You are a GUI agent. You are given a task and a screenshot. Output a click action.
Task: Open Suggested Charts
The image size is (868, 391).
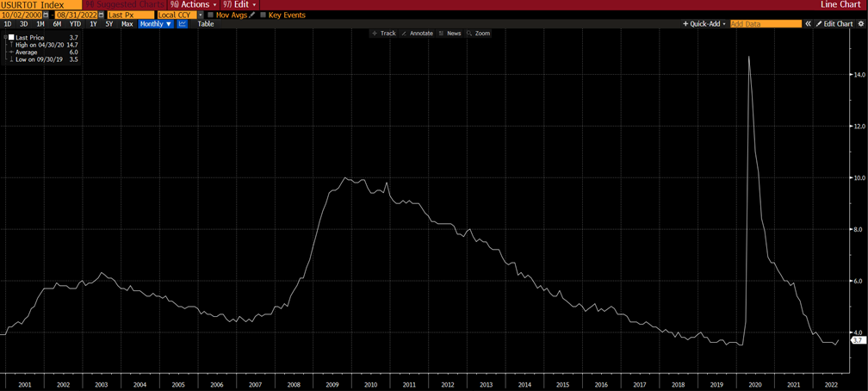(123, 4)
